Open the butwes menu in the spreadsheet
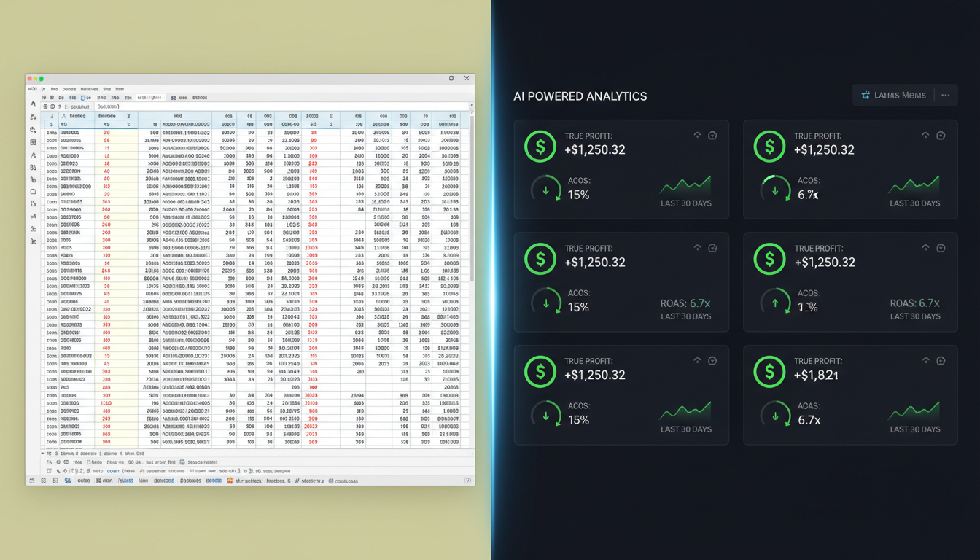Screen dimensions: 980x560 pyautogui.click(x=89, y=89)
